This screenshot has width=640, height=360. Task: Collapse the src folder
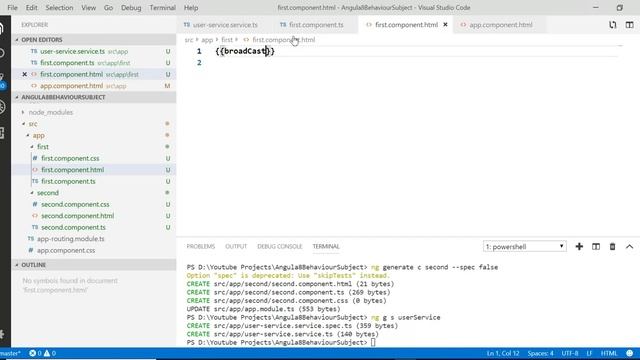point(33,124)
